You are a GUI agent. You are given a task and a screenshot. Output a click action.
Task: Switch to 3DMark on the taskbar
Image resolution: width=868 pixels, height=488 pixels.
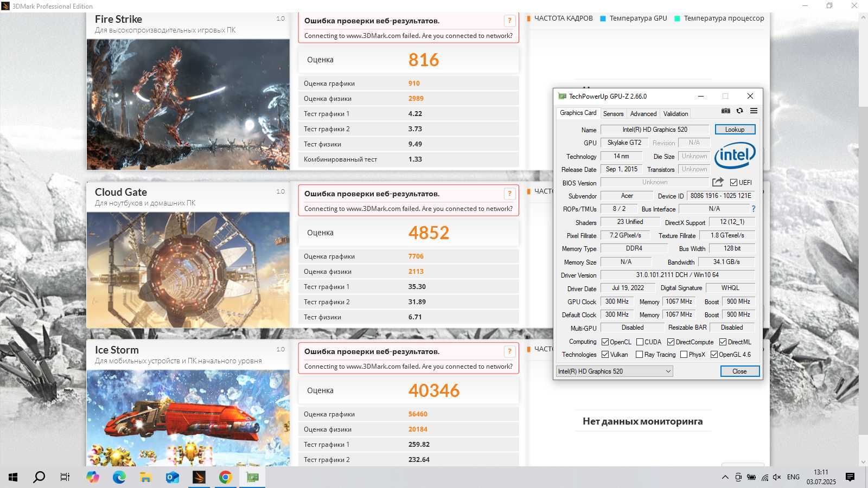(199, 477)
